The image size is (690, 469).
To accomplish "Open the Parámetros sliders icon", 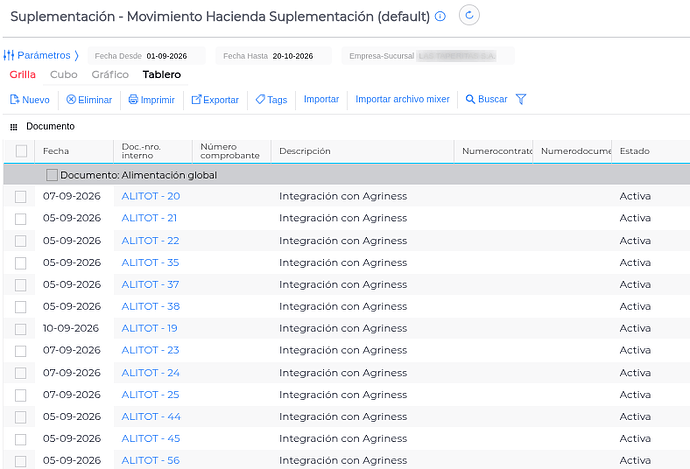I will (x=9, y=55).
